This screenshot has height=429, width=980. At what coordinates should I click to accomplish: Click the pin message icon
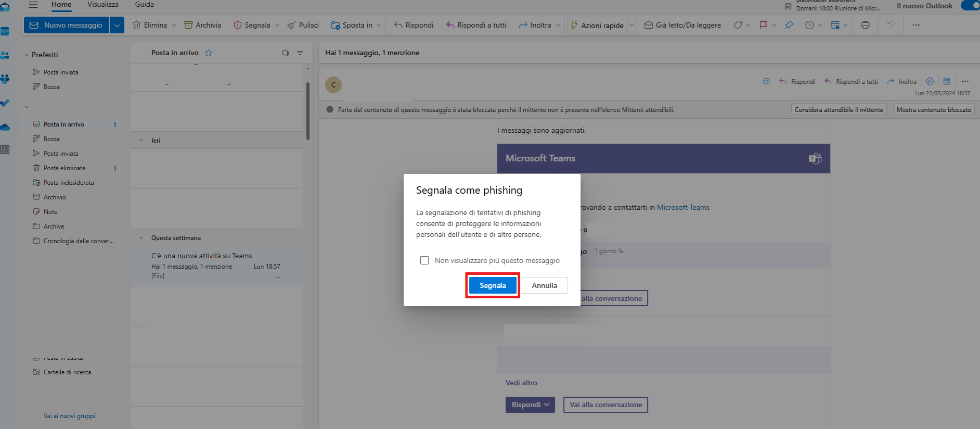[789, 25]
